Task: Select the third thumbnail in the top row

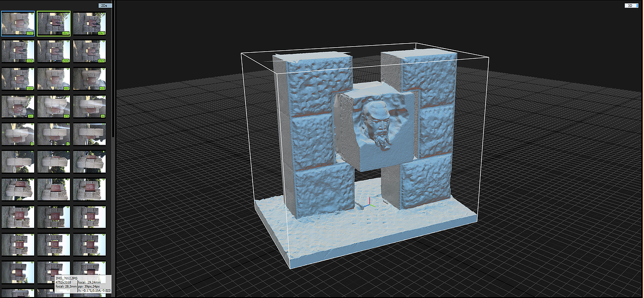Action: coord(90,23)
